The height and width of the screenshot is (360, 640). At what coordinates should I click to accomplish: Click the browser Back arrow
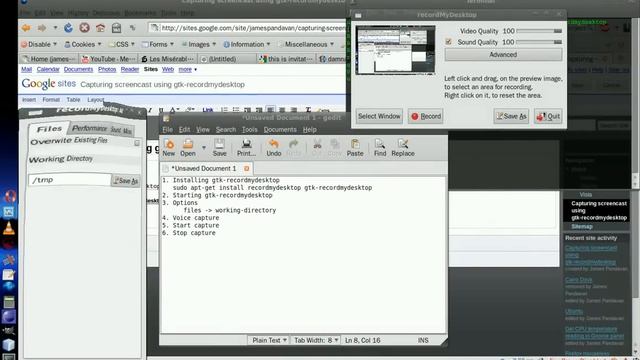pos(27,28)
